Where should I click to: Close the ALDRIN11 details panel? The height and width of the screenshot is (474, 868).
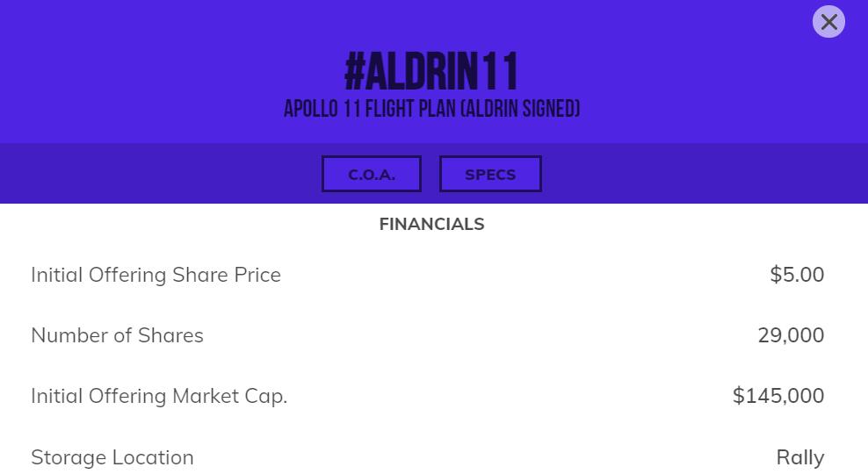pyautogui.click(x=828, y=22)
